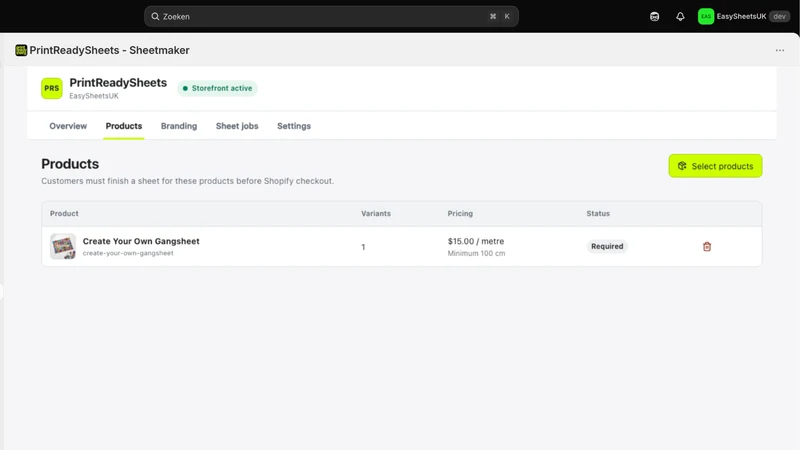Screen dimensions: 800x450
Task: Open the notifications bell
Action: [680, 16]
